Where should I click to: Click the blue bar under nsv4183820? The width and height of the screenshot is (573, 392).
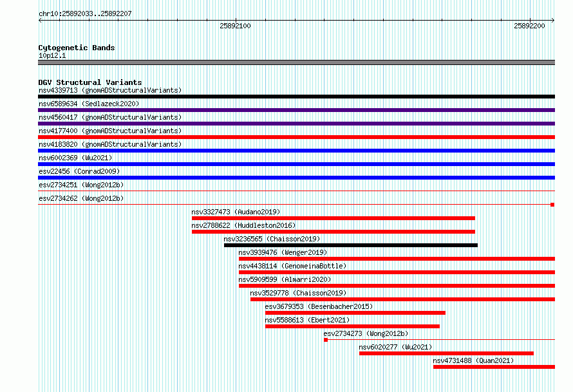296,151
